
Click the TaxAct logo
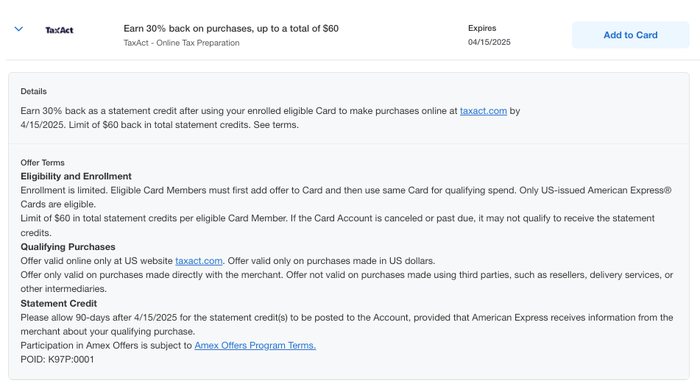pos(59,30)
